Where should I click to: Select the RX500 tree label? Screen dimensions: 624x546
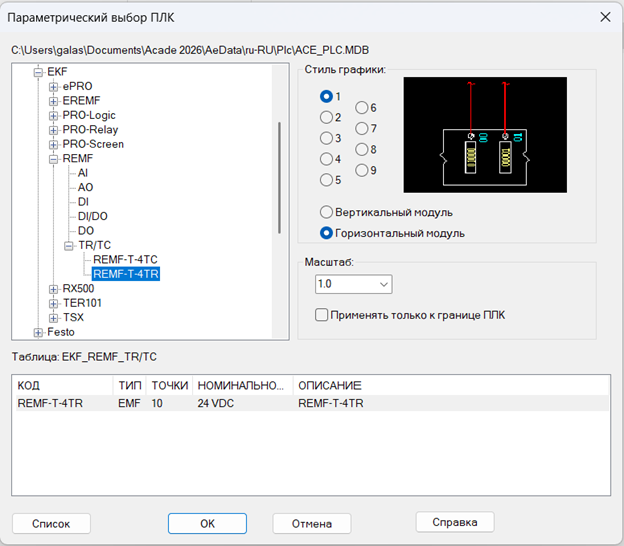pyautogui.click(x=78, y=289)
